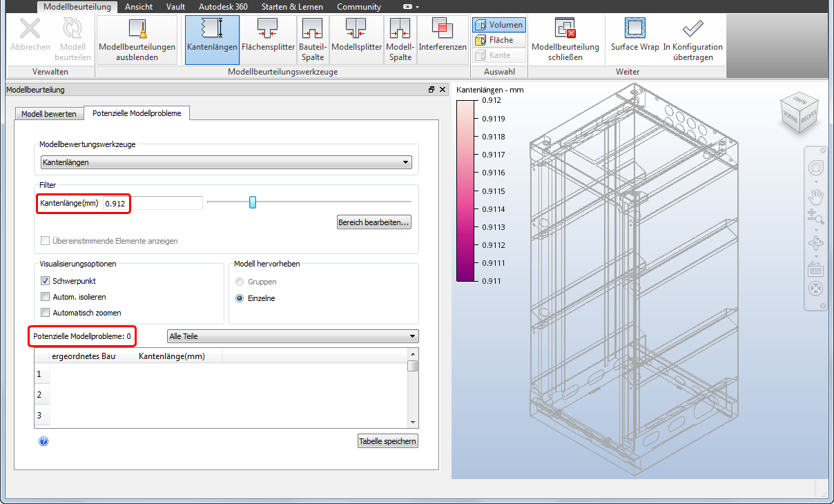Open the Autodesk 360 ribbon tab
834x504 pixels.
tap(223, 7)
